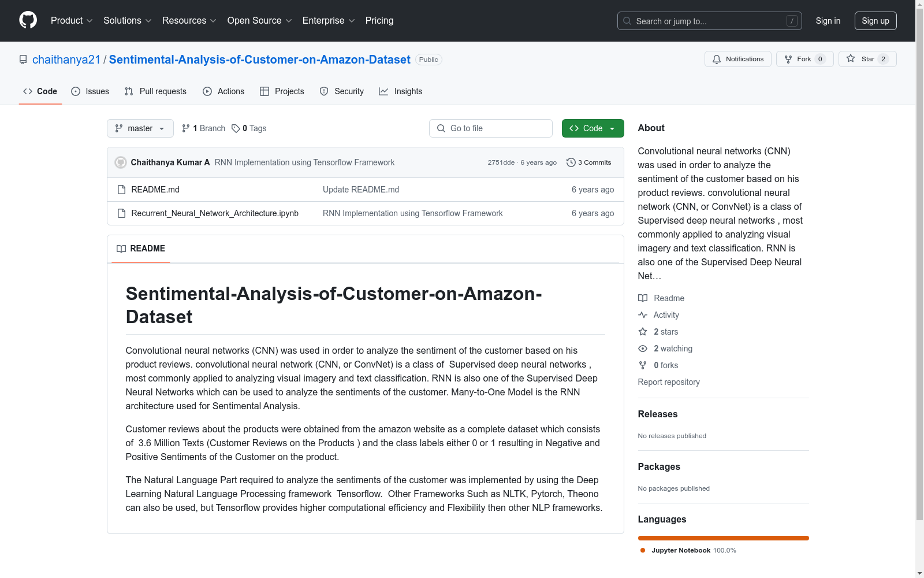Click the GitHub home logo
The height and width of the screenshot is (578, 924).
pos(28,20)
